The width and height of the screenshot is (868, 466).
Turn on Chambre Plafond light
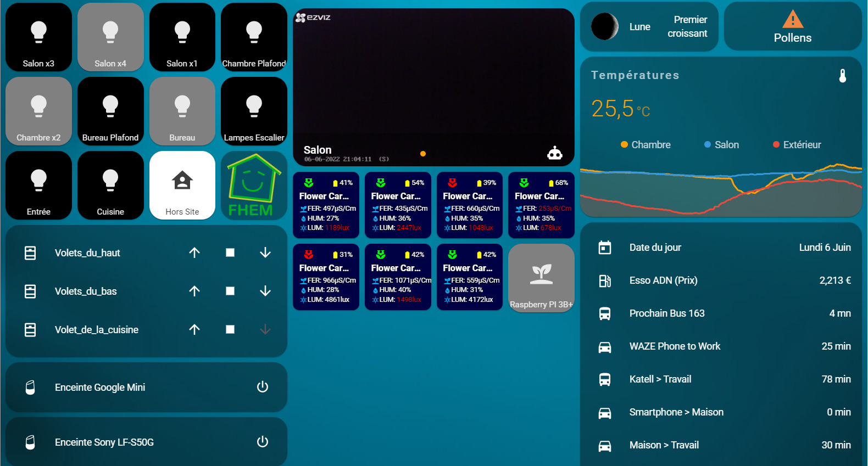(x=254, y=37)
